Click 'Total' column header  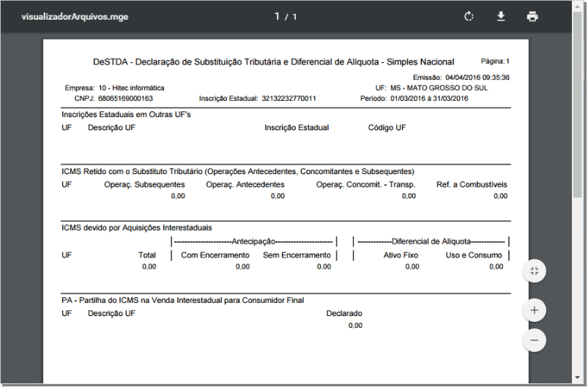[x=147, y=255]
